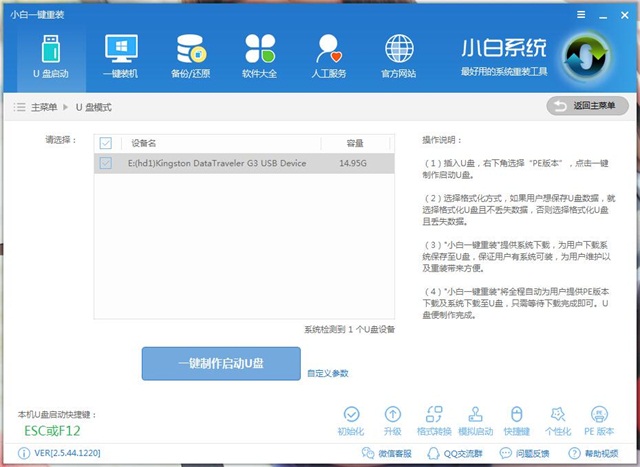Click 返回主菜单 button
The width and height of the screenshot is (640, 467).
587,106
